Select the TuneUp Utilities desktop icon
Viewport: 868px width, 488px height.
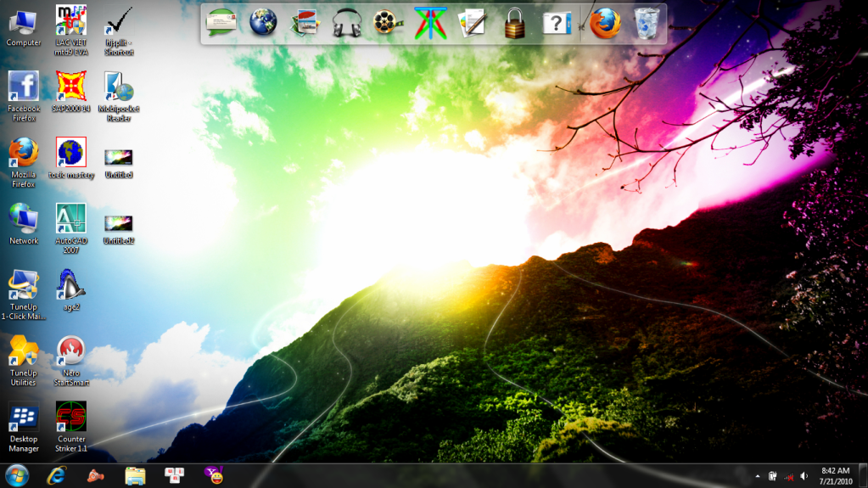click(x=24, y=351)
